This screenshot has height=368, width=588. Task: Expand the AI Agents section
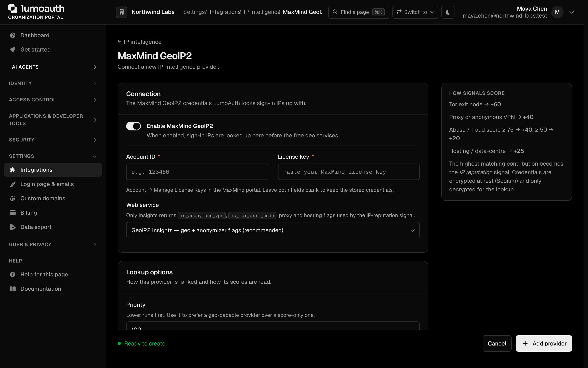pyautogui.click(x=53, y=67)
